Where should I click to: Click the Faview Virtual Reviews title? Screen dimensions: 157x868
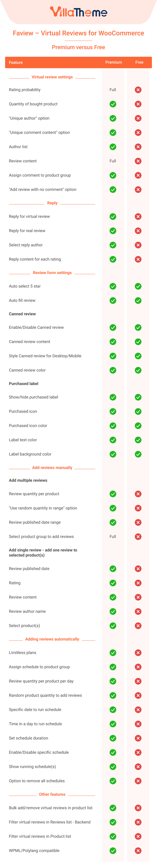[78, 33]
